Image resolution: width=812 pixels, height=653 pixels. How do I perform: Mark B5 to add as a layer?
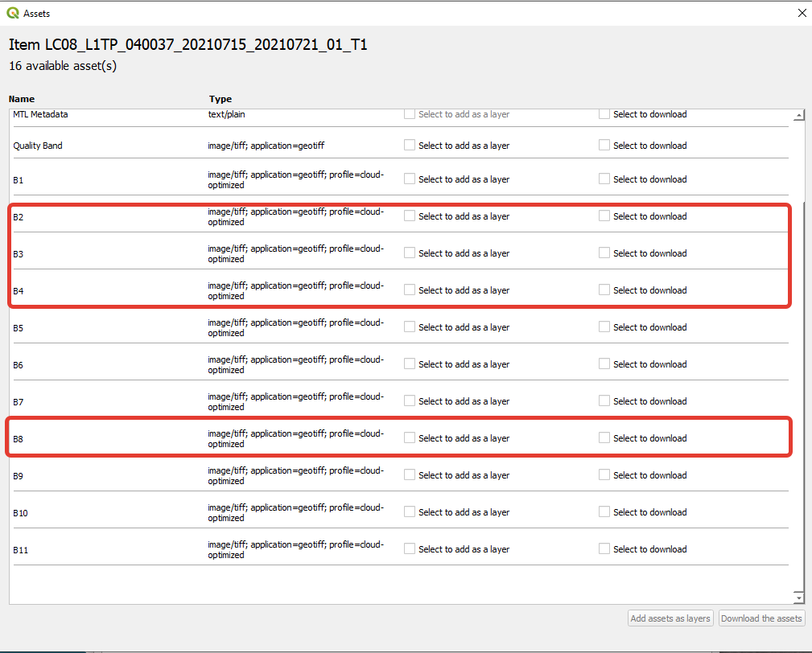pos(409,327)
